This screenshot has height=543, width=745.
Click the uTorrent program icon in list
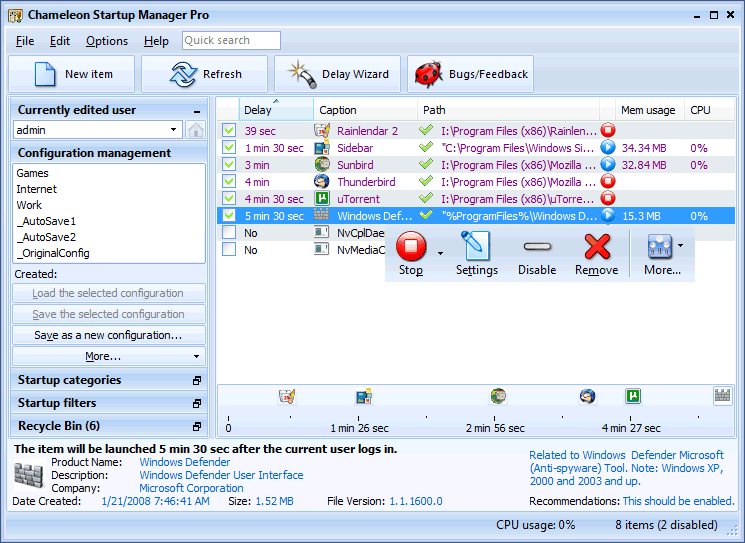point(322,198)
